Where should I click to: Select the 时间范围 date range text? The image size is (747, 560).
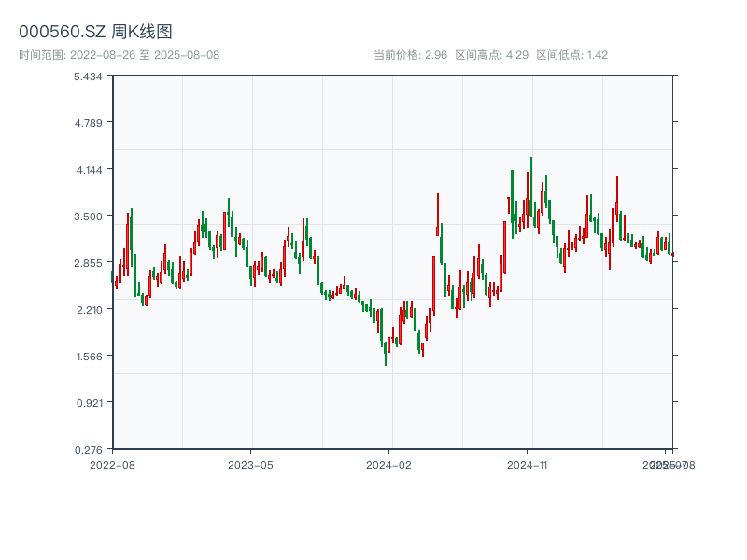coord(119,55)
